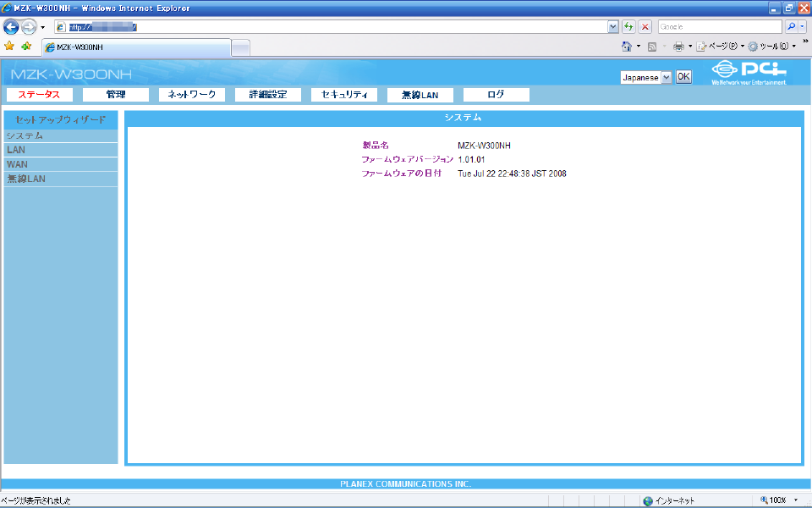Click LAN in the left sidebar

pyautogui.click(x=61, y=150)
